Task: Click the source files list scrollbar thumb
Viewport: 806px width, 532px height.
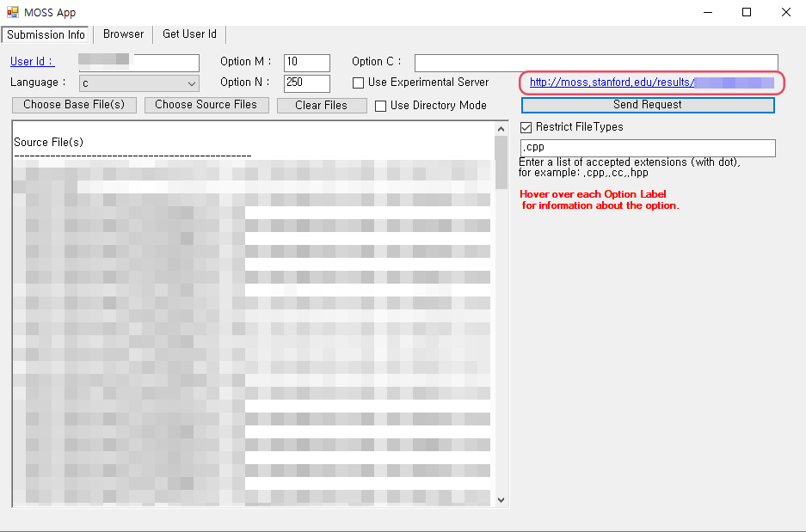Action: coord(501,162)
